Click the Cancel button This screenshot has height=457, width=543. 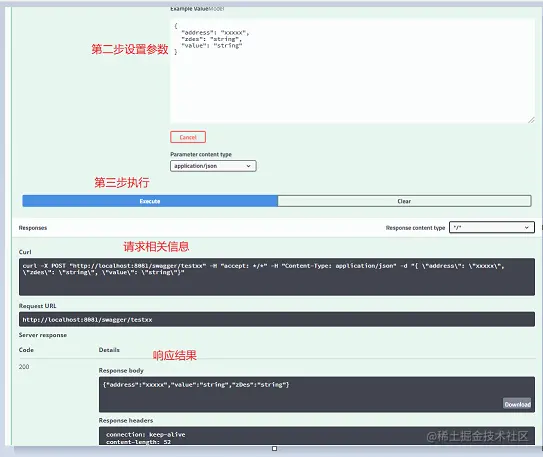click(x=188, y=137)
